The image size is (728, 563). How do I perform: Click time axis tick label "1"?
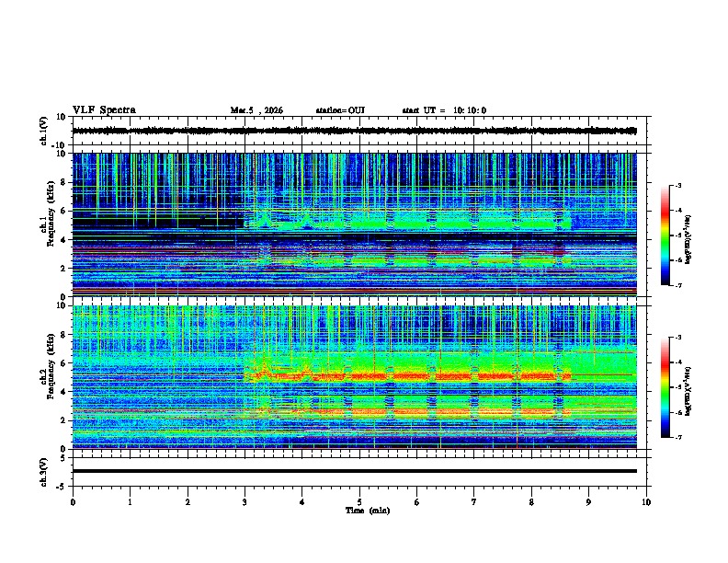click(x=130, y=502)
